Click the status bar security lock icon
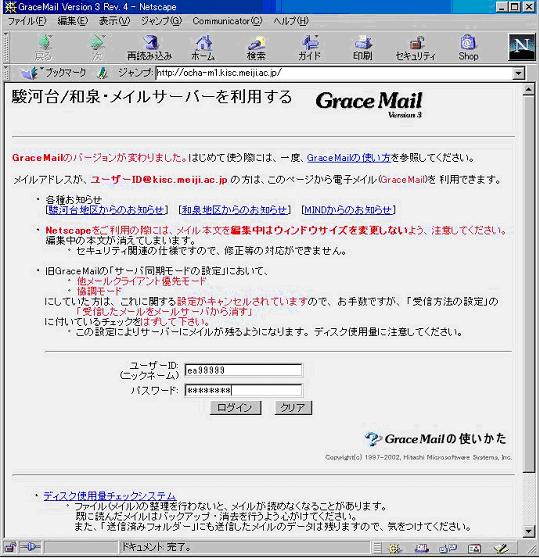Viewport: 539px width, 558px height. 10,547
